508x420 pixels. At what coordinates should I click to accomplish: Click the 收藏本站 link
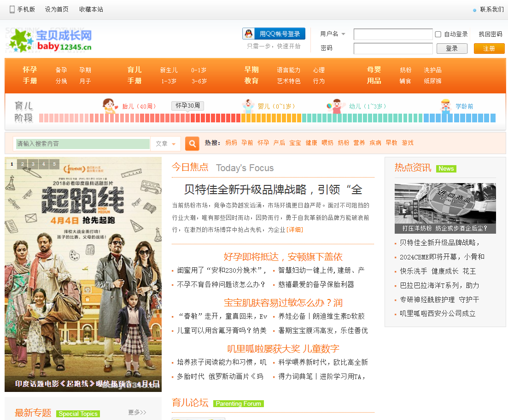(x=91, y=9)
